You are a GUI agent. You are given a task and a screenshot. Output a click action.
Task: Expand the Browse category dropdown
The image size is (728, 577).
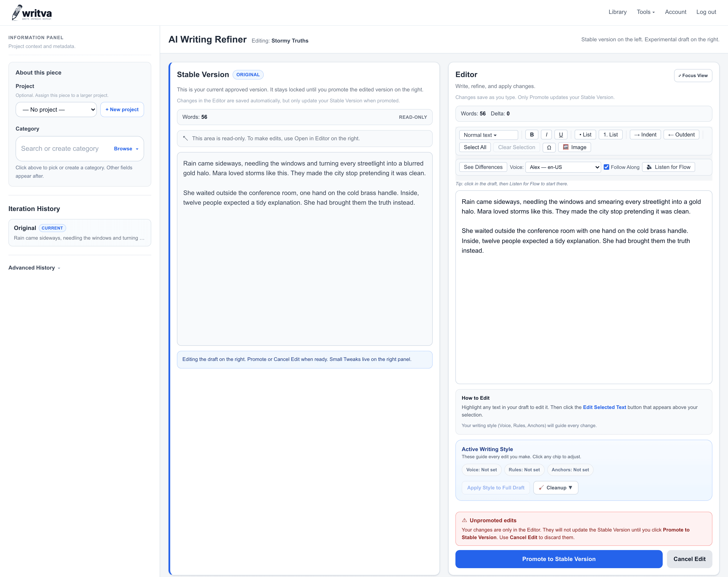[x=126, y=149]
